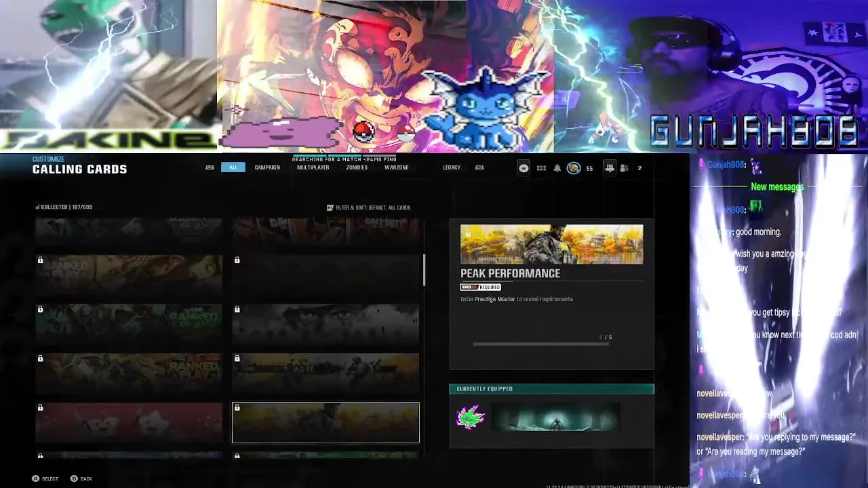Select the orange Ranked Play locked calling card
868x488 pixels.
(129, 373)
